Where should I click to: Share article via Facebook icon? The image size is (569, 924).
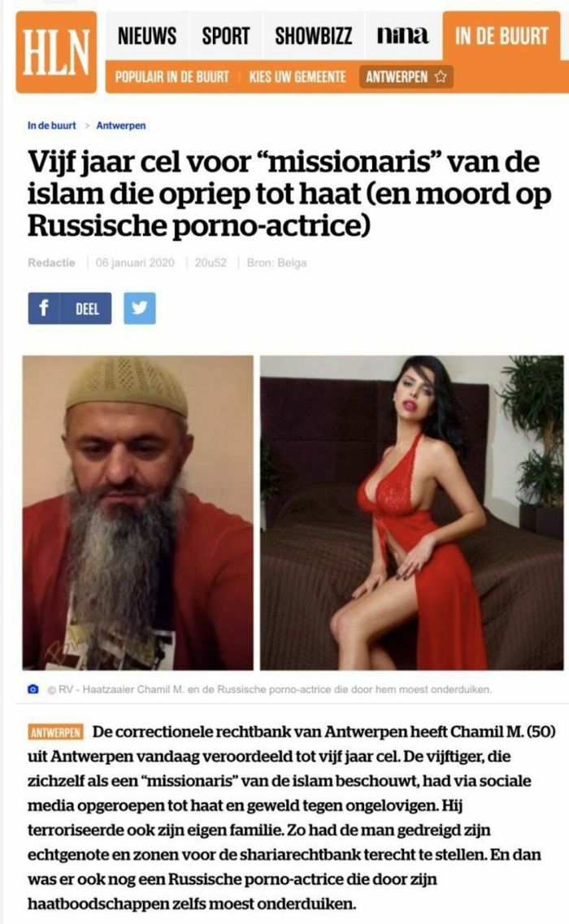click(x=44, y=308)
